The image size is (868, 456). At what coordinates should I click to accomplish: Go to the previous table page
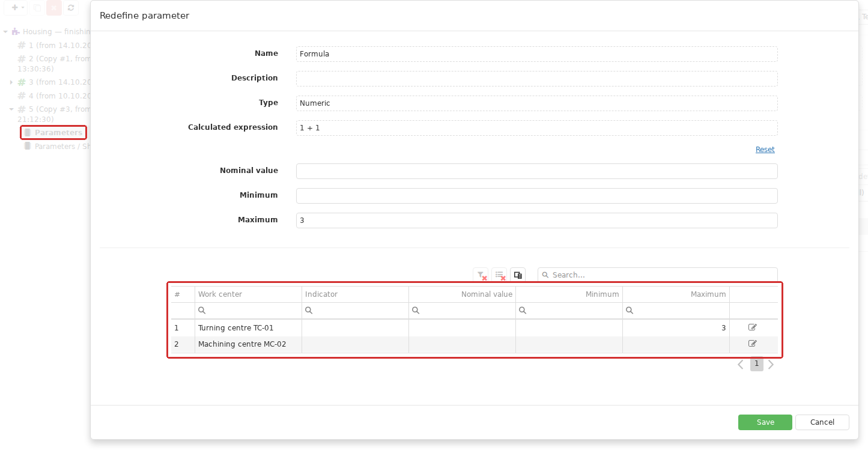point(741,364)
